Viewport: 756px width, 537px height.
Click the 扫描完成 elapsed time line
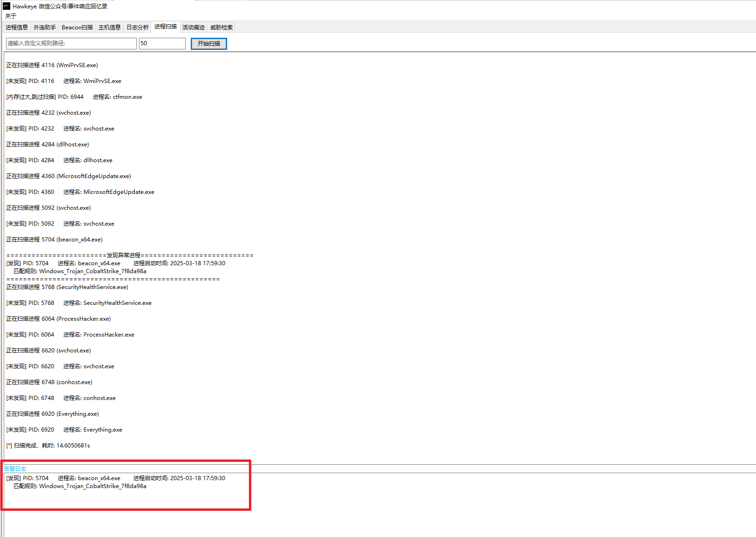click(x=48, y=446)
